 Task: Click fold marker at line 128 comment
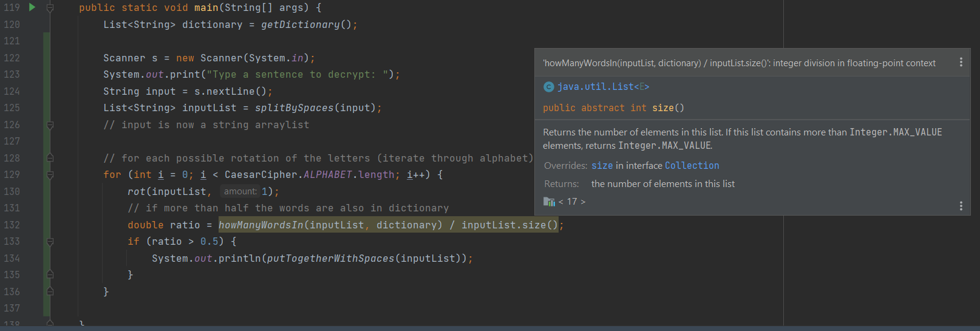click(50, 158)
